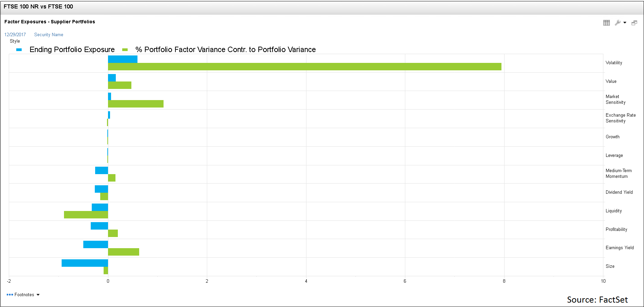Click the Dividend Yield label
Image resolution: width=644 pixels, height=307 pixels.
[x=619, y=192]
